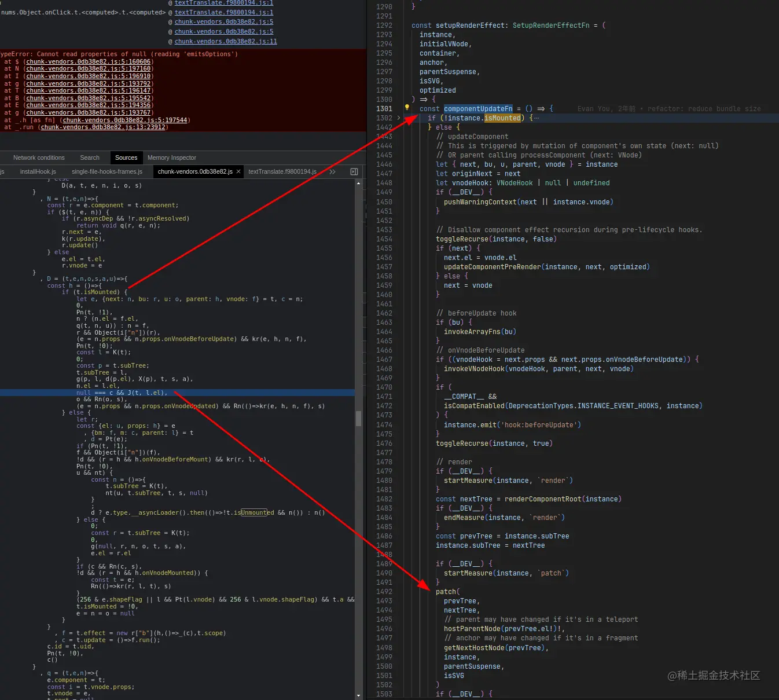The height and width of the screenshot is (700, 779).
Task: Click 'DeprecationTypes.INSTANCE_EVENT_HOOKS' at line 1472
Action: pos(583,406)
